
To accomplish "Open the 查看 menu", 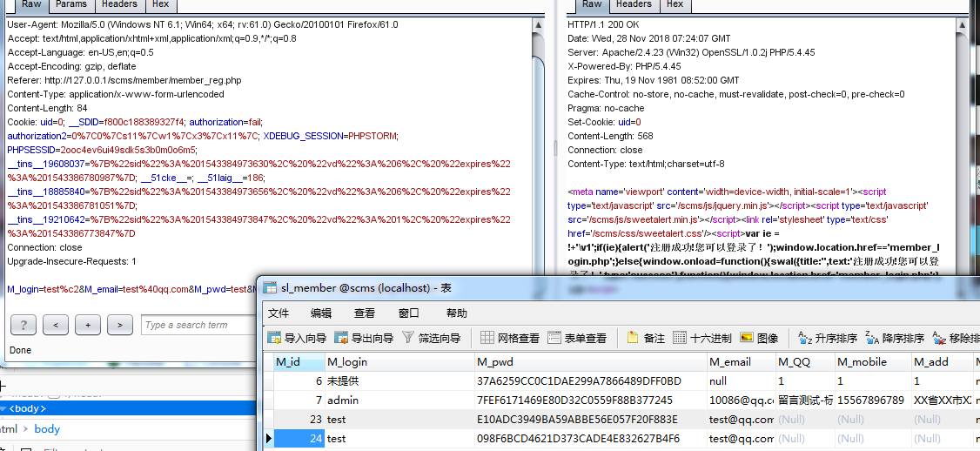I will 365,313.
